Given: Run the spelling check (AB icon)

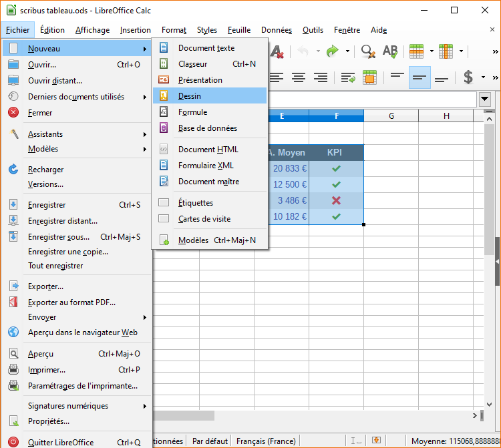Looking at the screenshot, I should pos(389,51).
